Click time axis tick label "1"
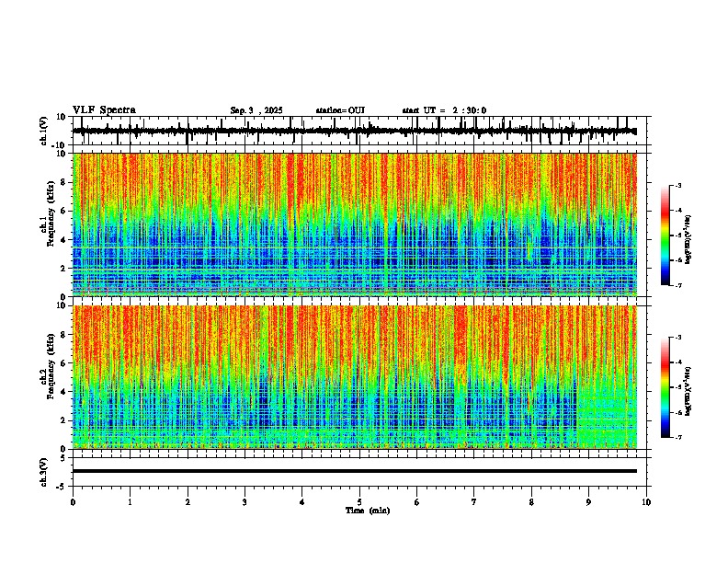The height and width of the screenshot is (563, 728). (x=130, y=502)
